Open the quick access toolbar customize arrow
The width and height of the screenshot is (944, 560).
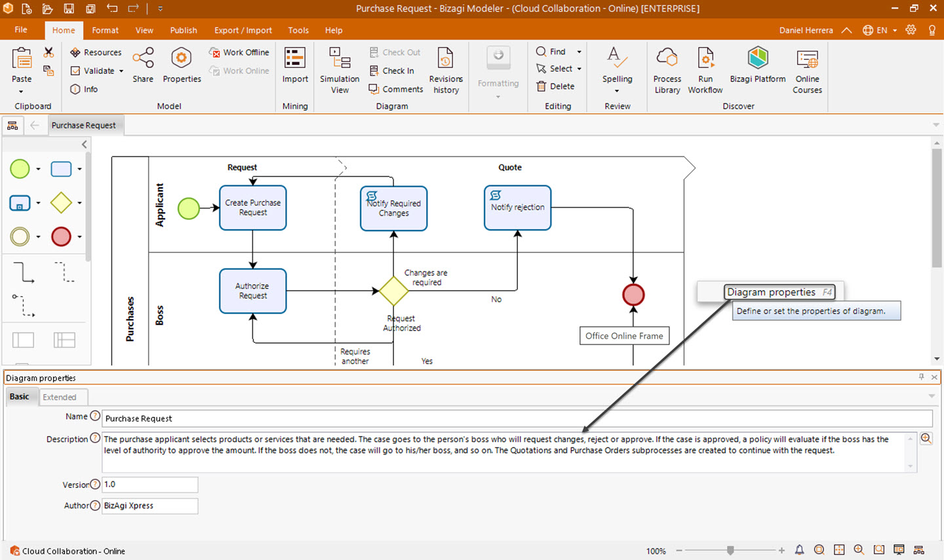tap(160, 9)
